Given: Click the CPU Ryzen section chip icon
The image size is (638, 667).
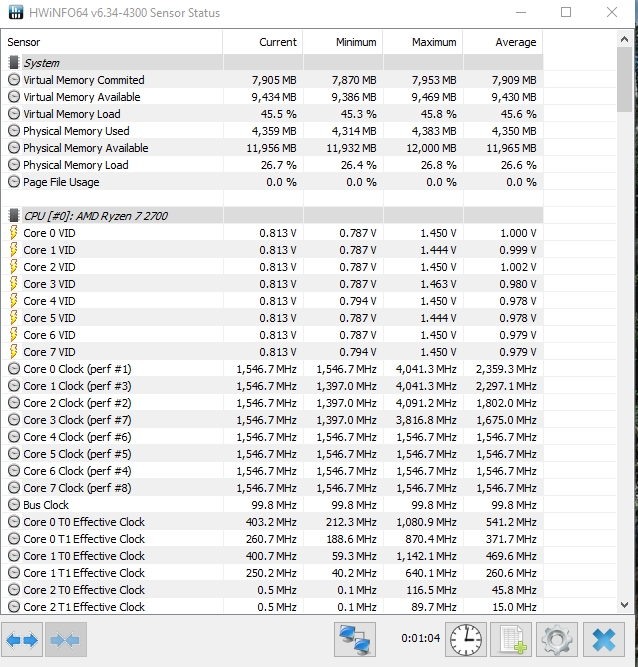Looking at the screenshot, I should 14,216.
